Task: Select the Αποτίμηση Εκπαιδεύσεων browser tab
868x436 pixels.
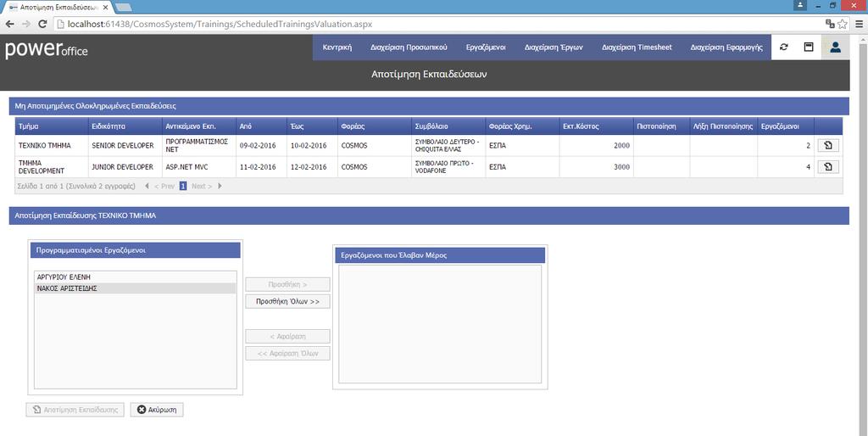Action: tap(57, 7)
